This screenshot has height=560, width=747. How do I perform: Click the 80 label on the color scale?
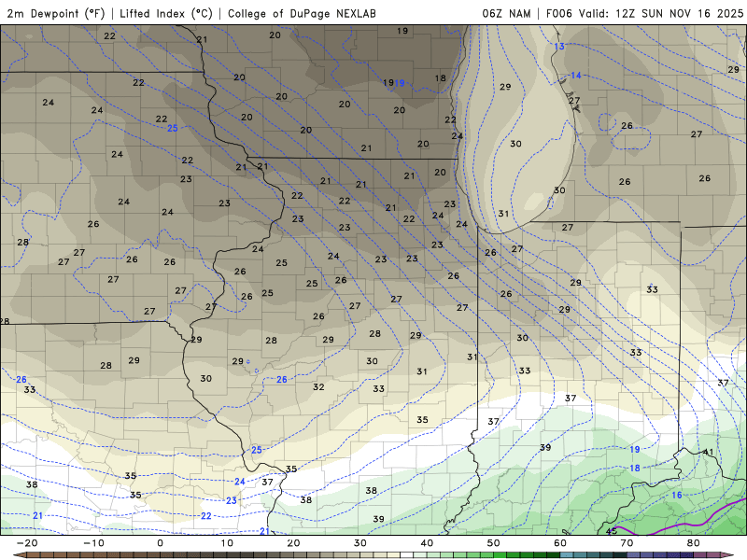pos(694,543)
